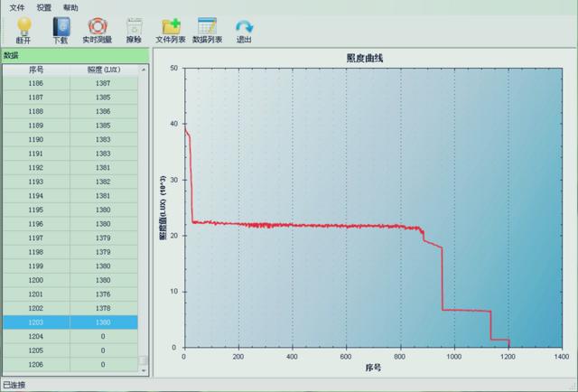Click the 擦除 erase icon
This screenshot has height=392, width=578.
coord(134,26)
